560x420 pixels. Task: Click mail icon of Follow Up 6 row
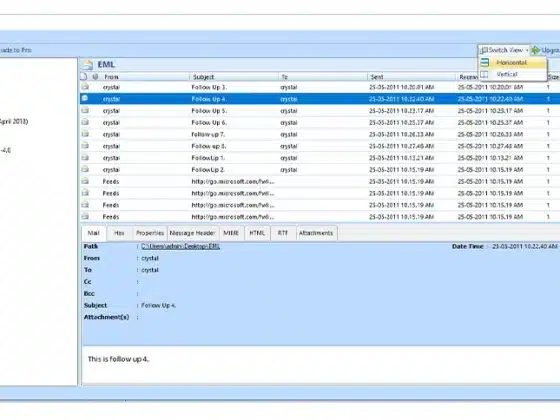(x=85, y=122)
